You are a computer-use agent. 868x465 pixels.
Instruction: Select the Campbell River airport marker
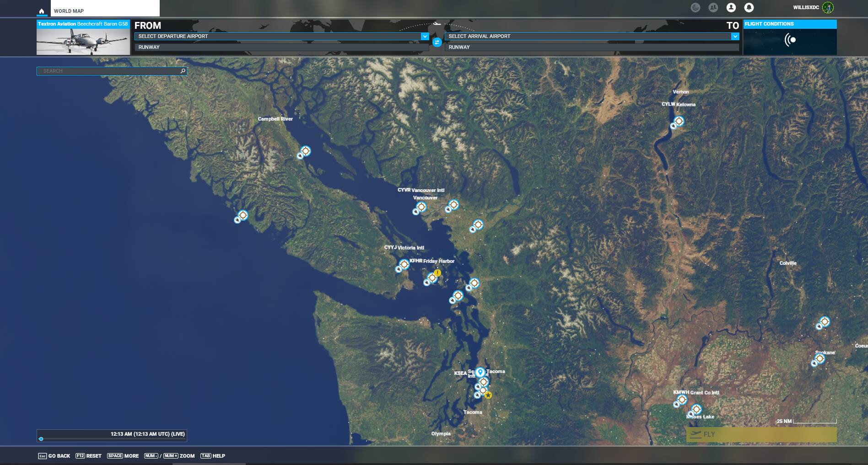pos(305,151)
